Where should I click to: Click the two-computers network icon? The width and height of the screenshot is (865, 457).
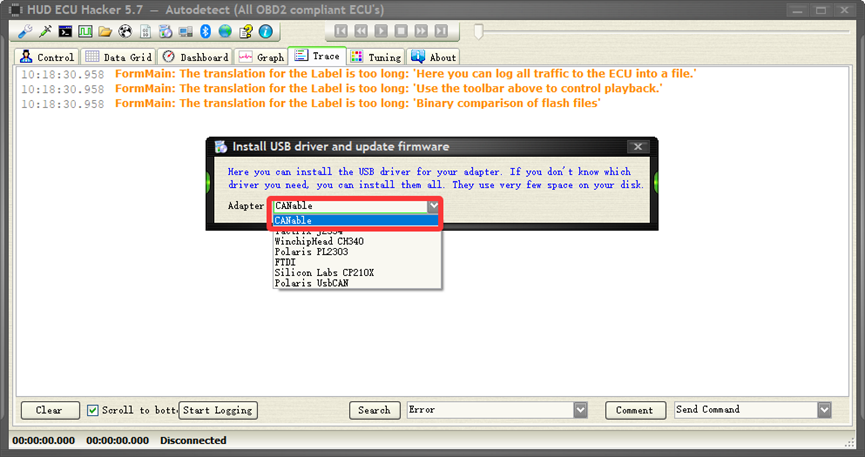click(185, 31)
